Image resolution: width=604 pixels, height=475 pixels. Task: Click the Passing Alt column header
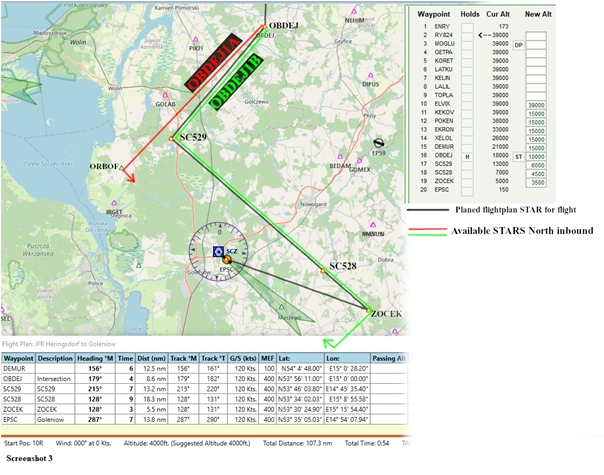coord(389,358)
